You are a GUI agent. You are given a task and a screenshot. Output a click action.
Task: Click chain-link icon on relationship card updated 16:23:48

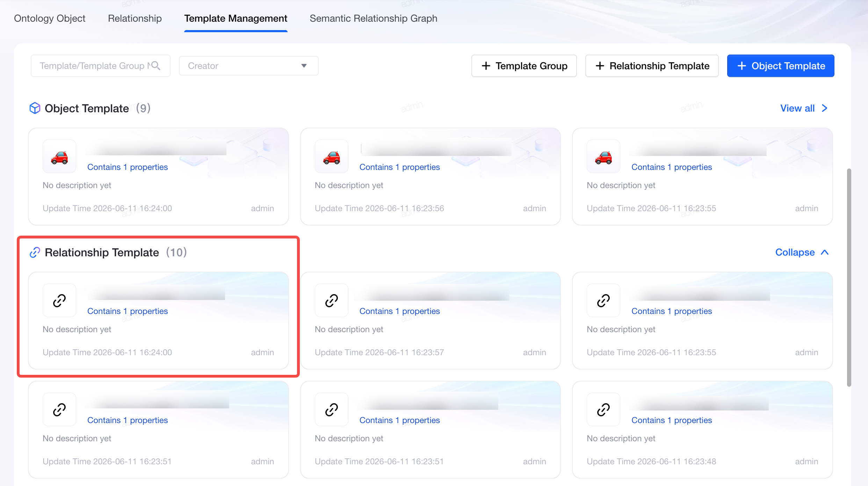click(x=603, y=410)
